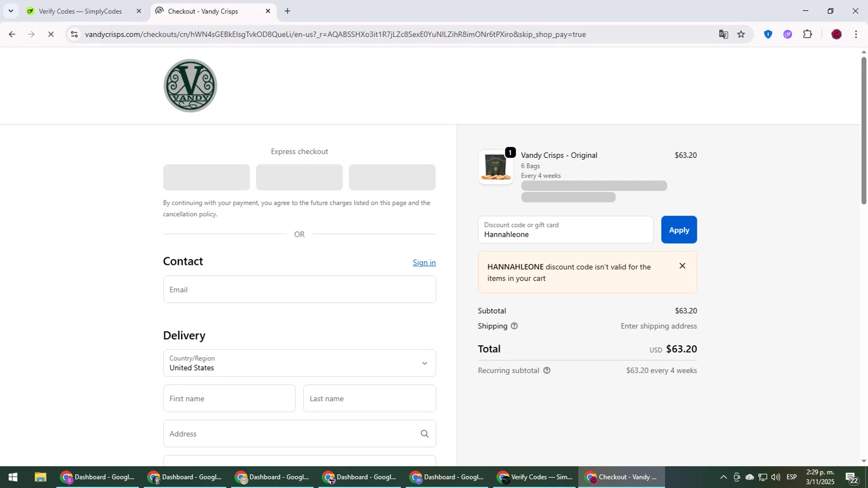Open volume control in system tray
The height and width of the screenshot is (488, 868).
coord(775,477)
